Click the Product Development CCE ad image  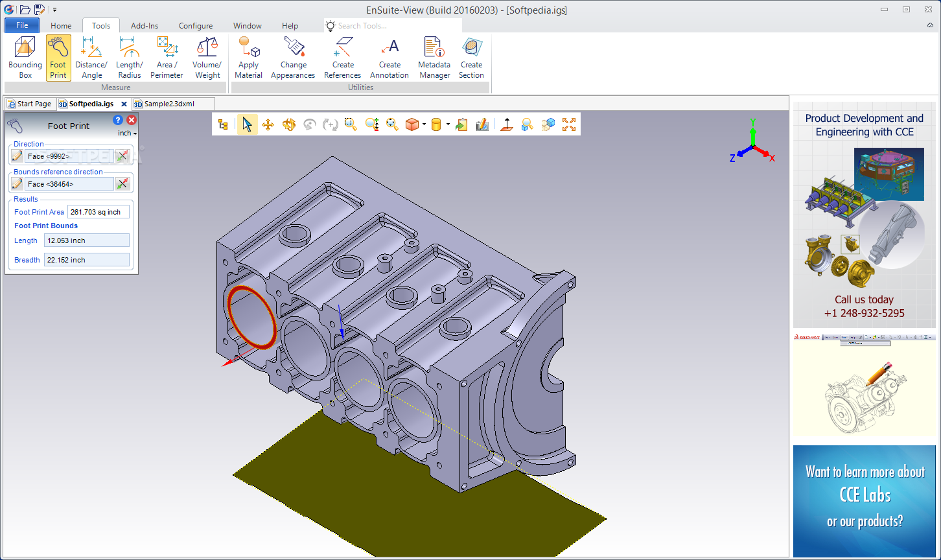(865, 215)
